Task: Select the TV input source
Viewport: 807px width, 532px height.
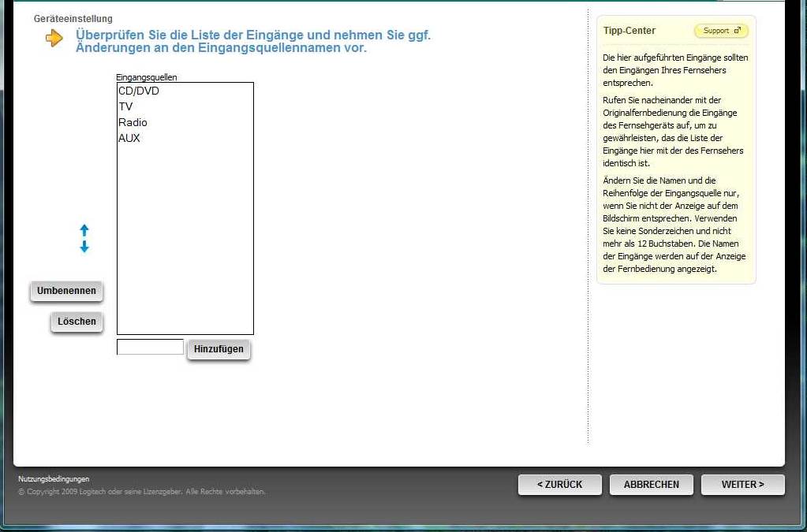Action: point(126,106)
